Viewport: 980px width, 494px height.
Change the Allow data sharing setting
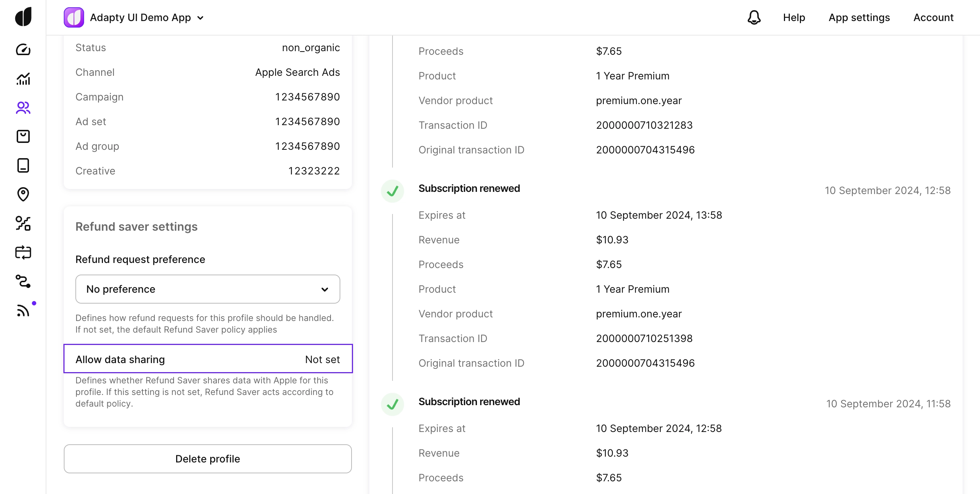208,359
